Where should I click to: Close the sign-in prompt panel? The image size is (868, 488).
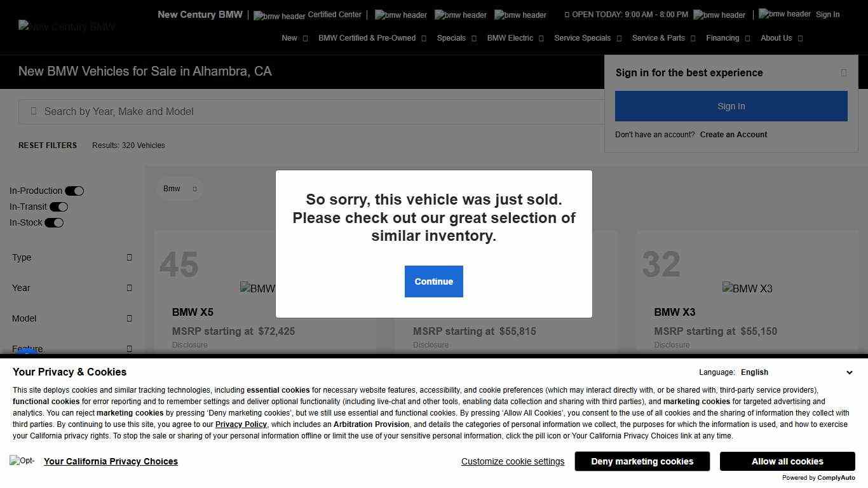point(844,72)
